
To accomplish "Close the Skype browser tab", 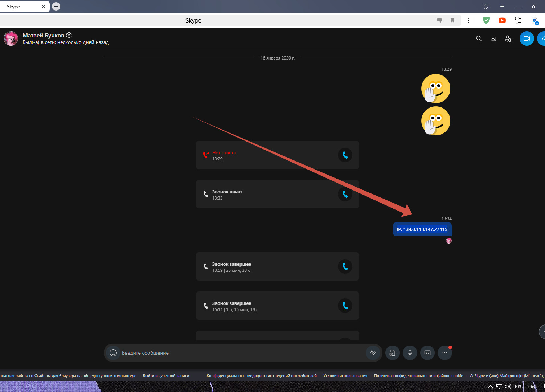I will 44,7.
